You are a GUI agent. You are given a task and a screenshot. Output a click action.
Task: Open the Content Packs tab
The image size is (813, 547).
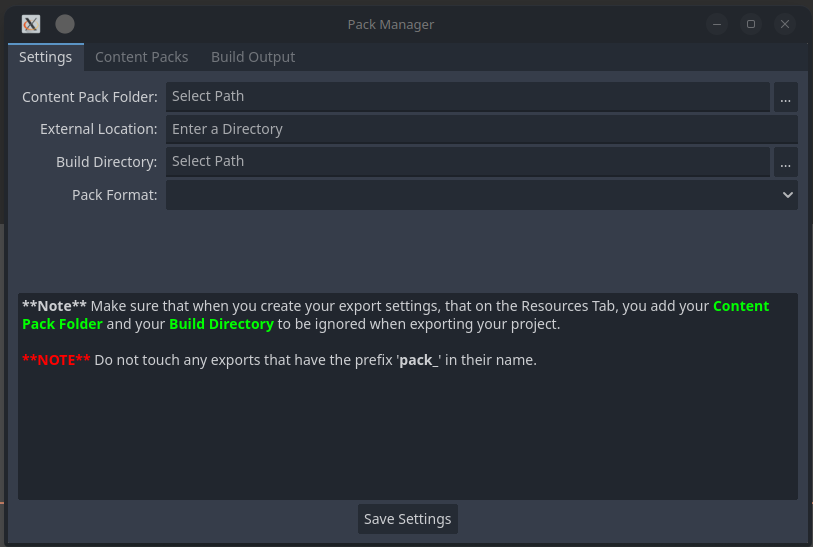pyautogui.click(x=142, y=57)
